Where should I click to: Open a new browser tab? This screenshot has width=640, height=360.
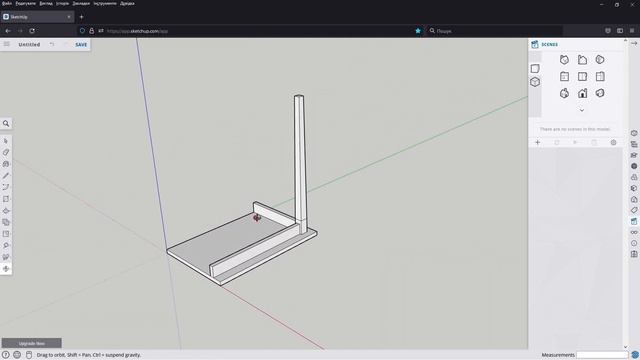click(x=81, y=17)
